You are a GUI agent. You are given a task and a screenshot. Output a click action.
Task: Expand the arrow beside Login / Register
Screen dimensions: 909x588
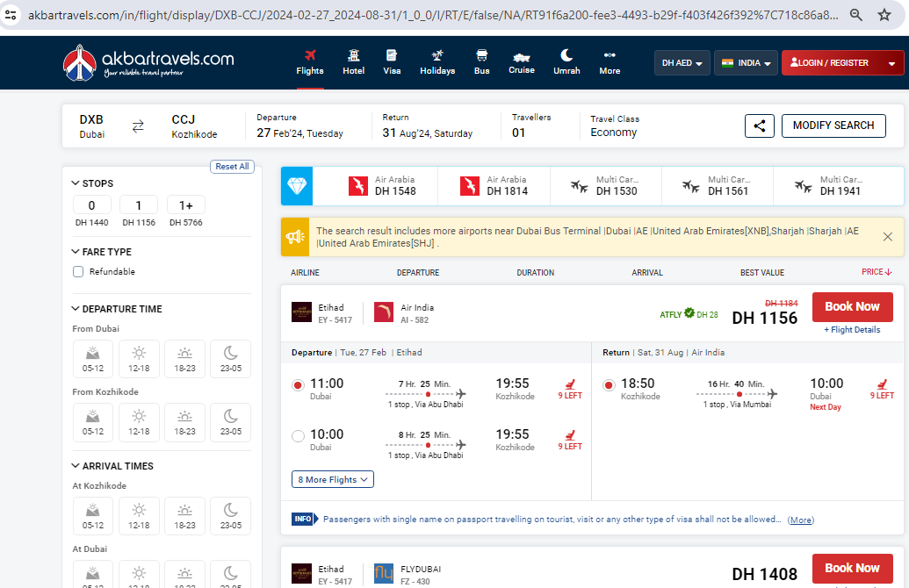coord(891,63)
